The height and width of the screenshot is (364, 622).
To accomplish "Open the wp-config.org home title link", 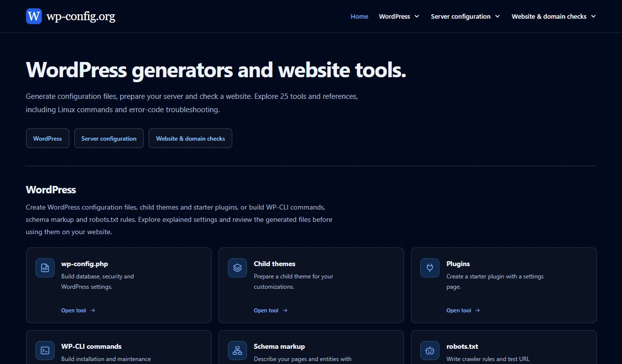I will [81, 16].
